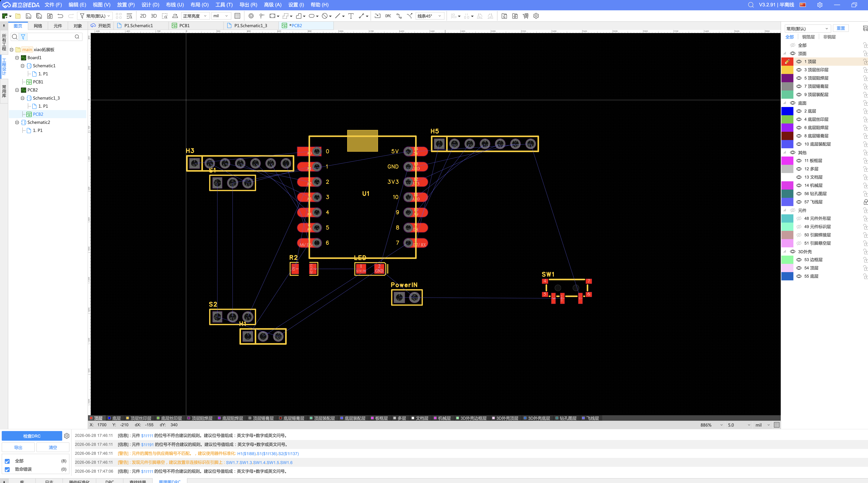This screenshot has height=483, width=868.
Task: Open the 文件 (F) menu
Action: tap(53, 5)
